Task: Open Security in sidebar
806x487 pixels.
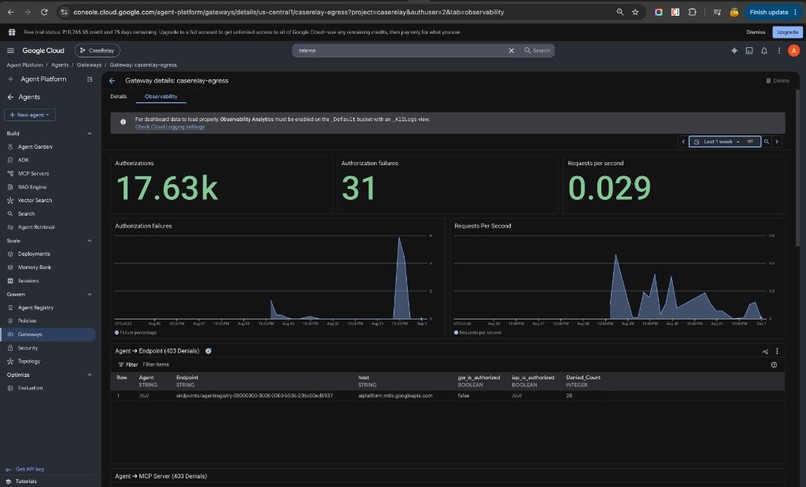Action: pos(28,348)
